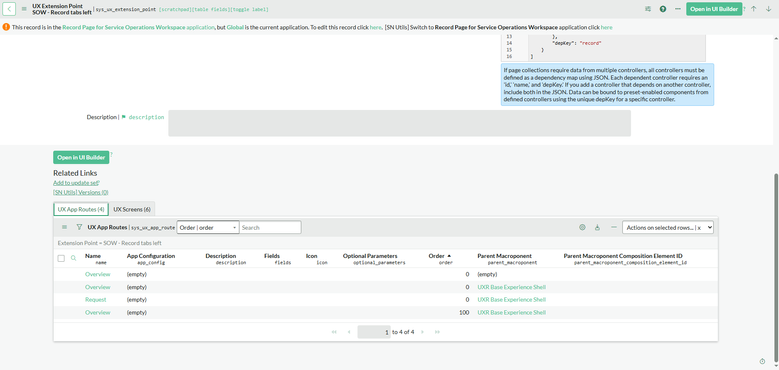Click the Global application link in banner

click(x=235, y=28)
